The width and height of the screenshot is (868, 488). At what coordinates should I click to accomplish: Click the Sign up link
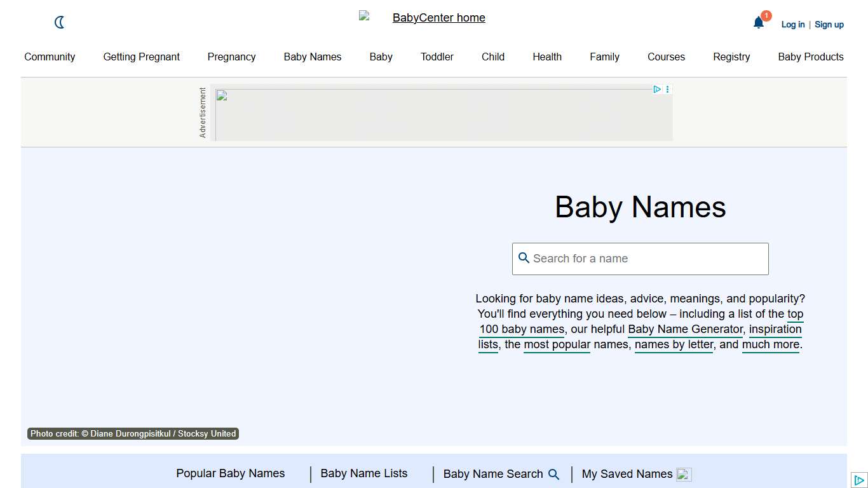829,24
